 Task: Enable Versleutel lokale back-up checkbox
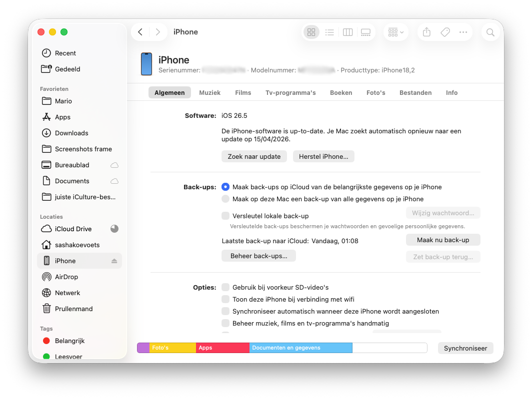225,216
